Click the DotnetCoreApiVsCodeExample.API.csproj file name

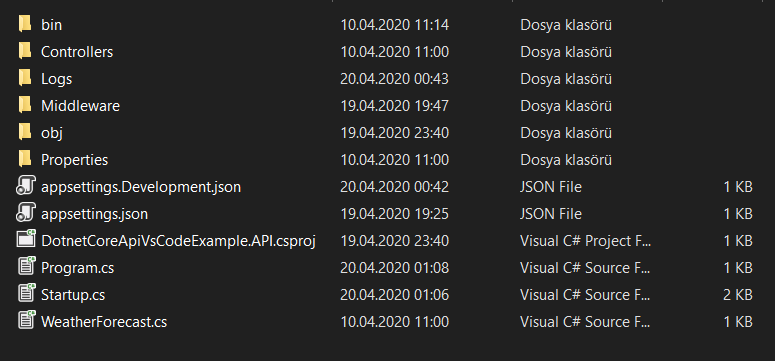pos(178,241)
